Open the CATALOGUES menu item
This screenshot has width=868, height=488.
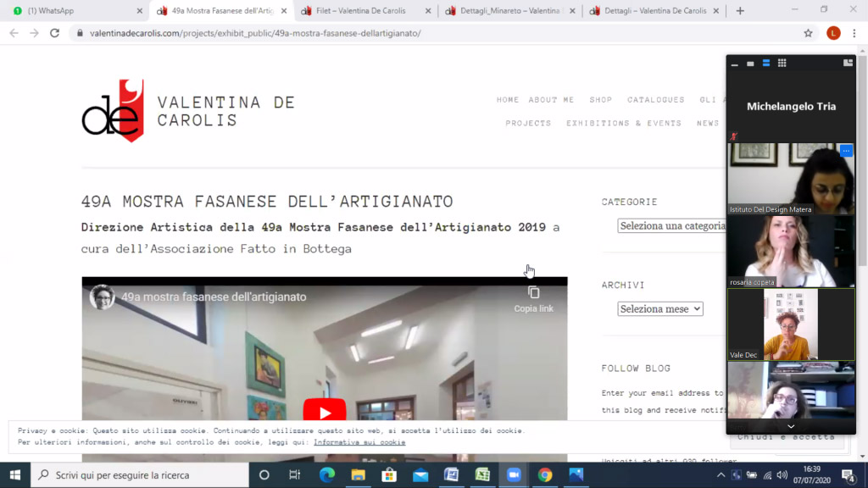click(x=656, y=100)
